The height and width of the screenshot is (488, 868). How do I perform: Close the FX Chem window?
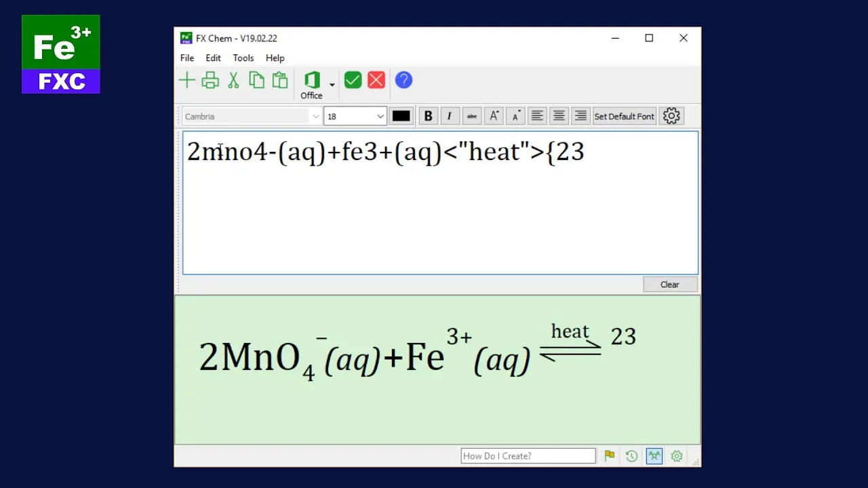click(x=684, y=39)
